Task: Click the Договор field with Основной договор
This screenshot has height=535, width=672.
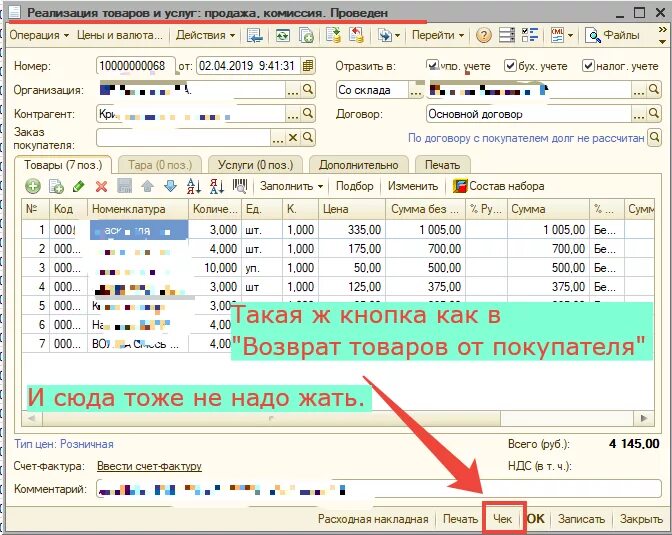Action: tap(529, 114)
